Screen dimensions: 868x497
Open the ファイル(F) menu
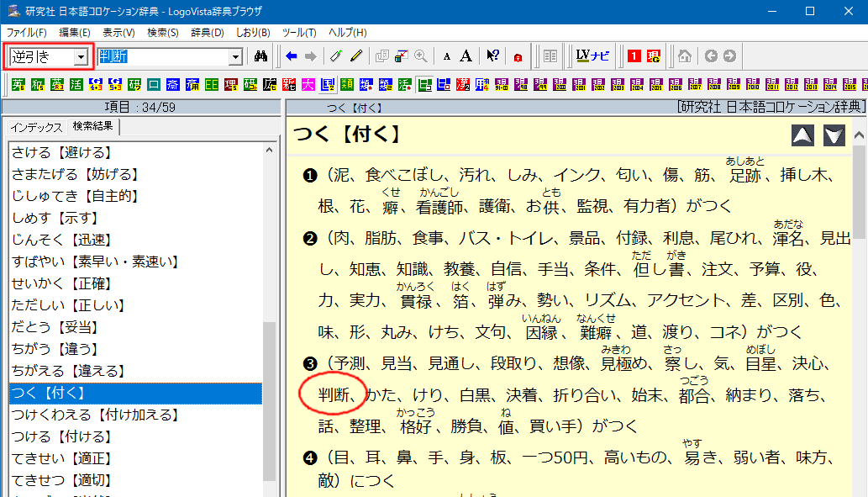(27, 33)
